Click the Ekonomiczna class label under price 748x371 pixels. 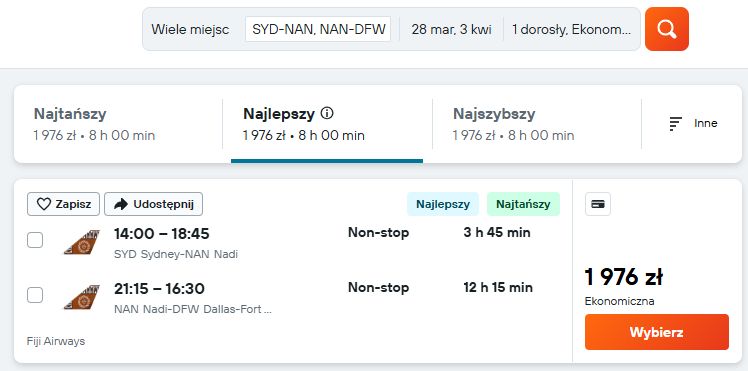(x=620, y=301)
